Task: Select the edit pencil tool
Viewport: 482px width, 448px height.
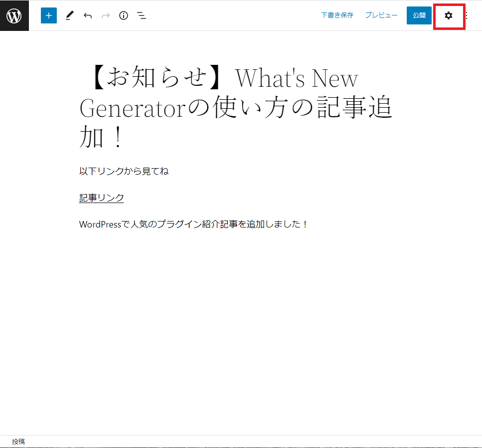Action: (x=70, y=15)
